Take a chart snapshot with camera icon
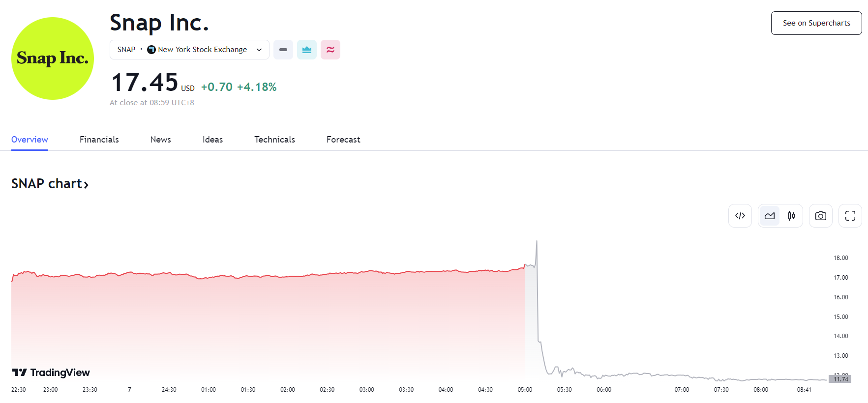Image resolution: width=868 pixels, height=403 pixels. pos(820,216)
